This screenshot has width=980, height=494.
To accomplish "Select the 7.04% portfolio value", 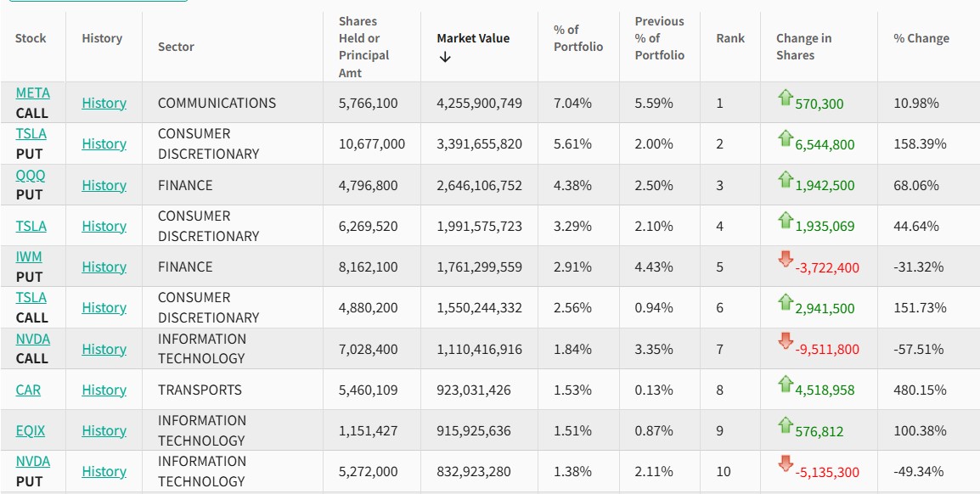I will click(x=572, y=103).
